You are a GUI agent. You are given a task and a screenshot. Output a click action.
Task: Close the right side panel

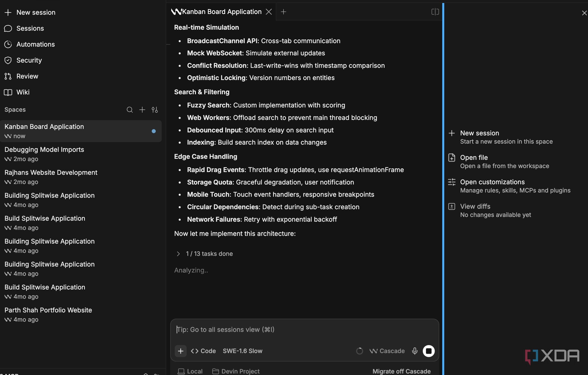(584, 13)
